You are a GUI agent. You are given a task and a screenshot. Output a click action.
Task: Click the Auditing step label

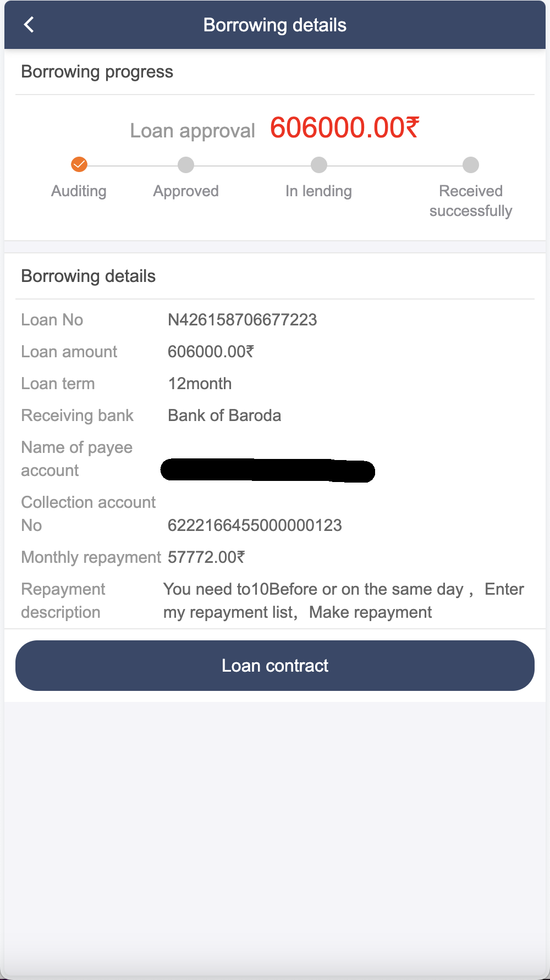tap(79, 191)
